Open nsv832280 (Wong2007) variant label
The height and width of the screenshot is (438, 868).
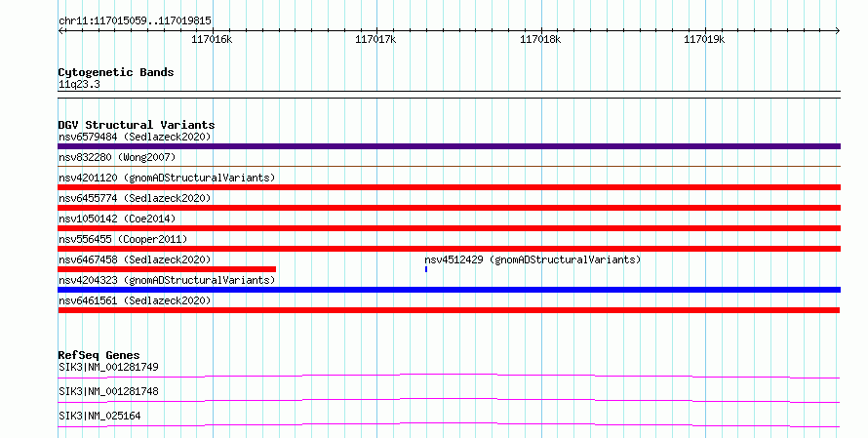(x=117, y=157)
